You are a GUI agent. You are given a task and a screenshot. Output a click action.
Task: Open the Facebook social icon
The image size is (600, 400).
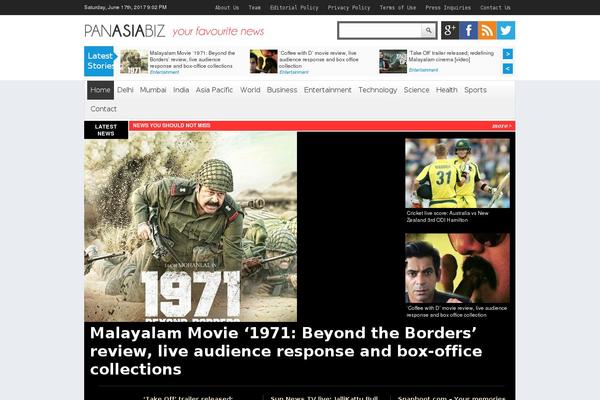point(468,30)
